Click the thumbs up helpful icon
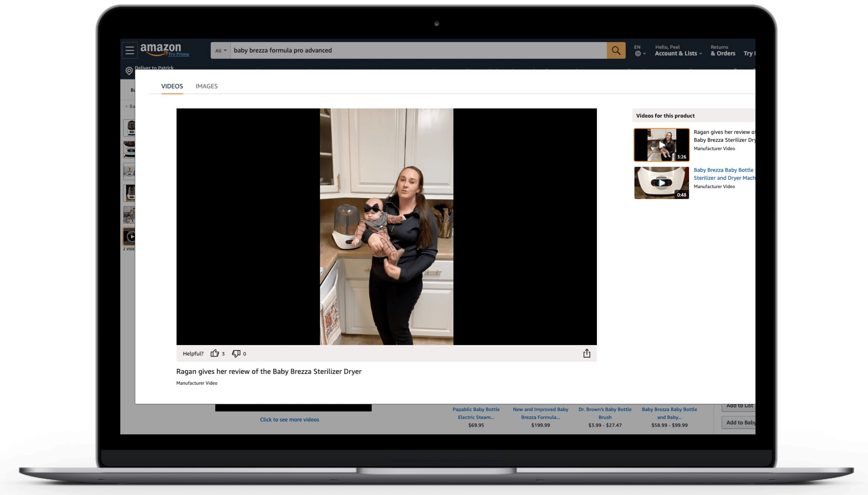 [x=214, y=353]
